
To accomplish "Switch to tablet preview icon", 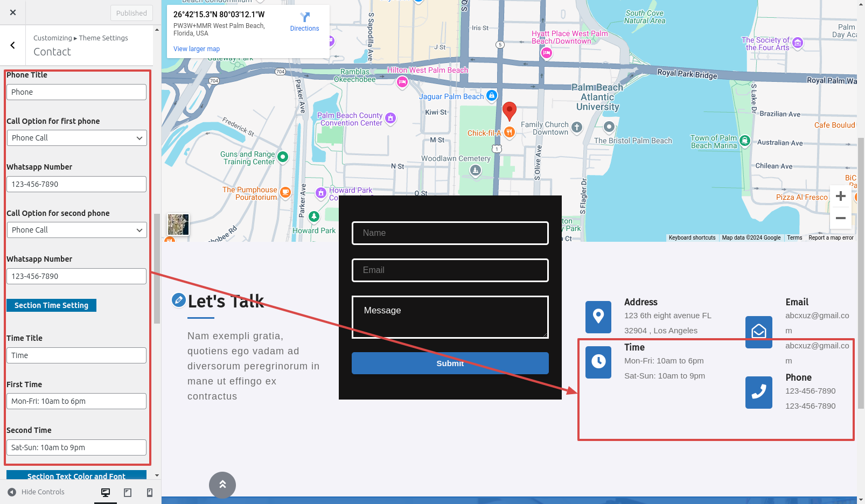I will pos(128,492).
